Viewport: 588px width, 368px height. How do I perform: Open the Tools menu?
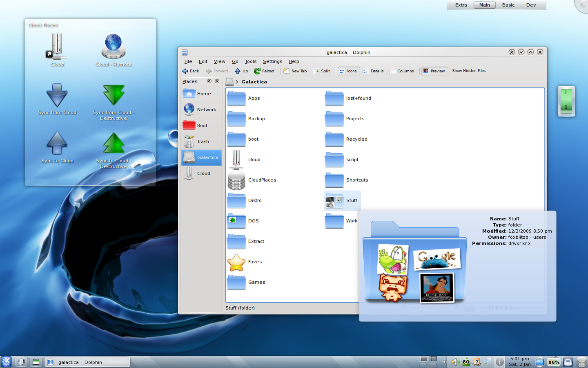pos(250,61)
